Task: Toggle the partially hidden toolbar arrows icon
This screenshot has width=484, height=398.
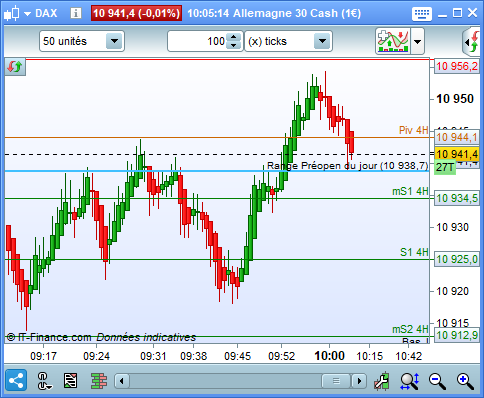Action: tap(472, 42)
